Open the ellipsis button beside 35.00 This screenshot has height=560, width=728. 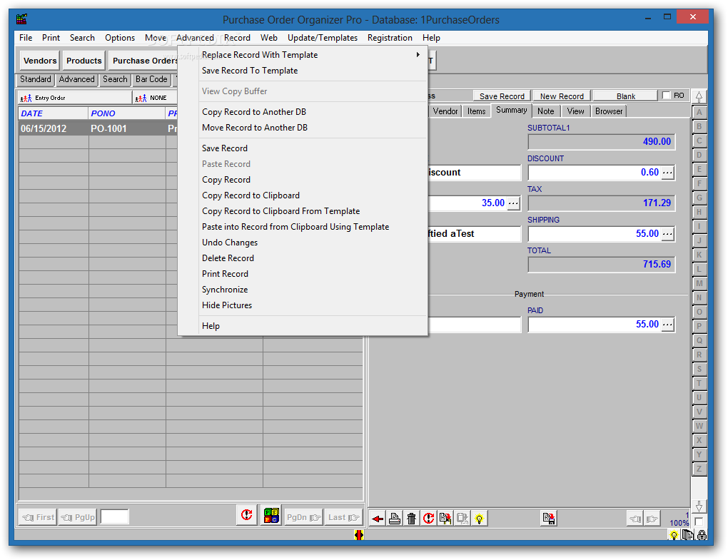pyautogui.click(x=513, y=203)
